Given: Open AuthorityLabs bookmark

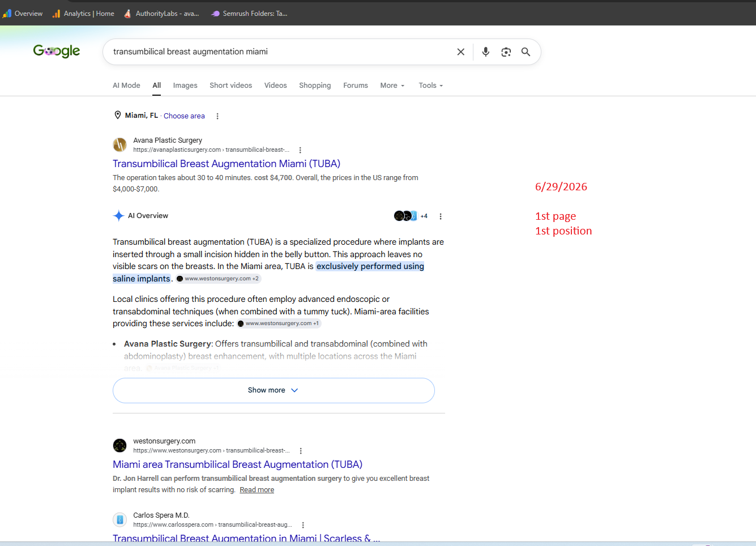Looking at the screenshot, I should click(x=161, y=14).
